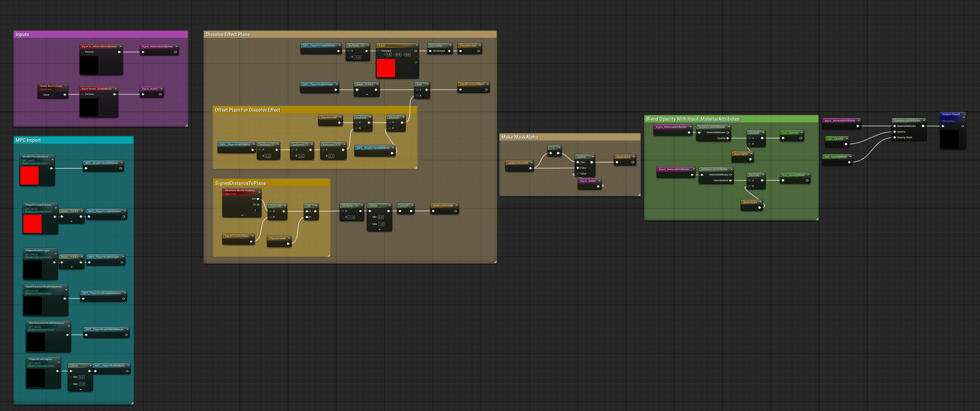Image resolution: width=980 pixels, height=411 pixels.
Task: Expand the Switch node chevron
Action: 593,157
